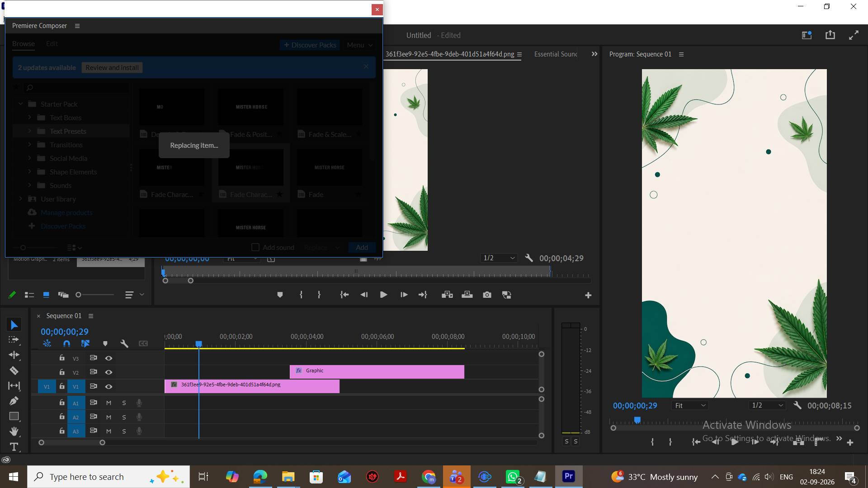Viewport: 868px width, 488px height.
Task: Select the Hand tool
Action: tap(14, 431)
